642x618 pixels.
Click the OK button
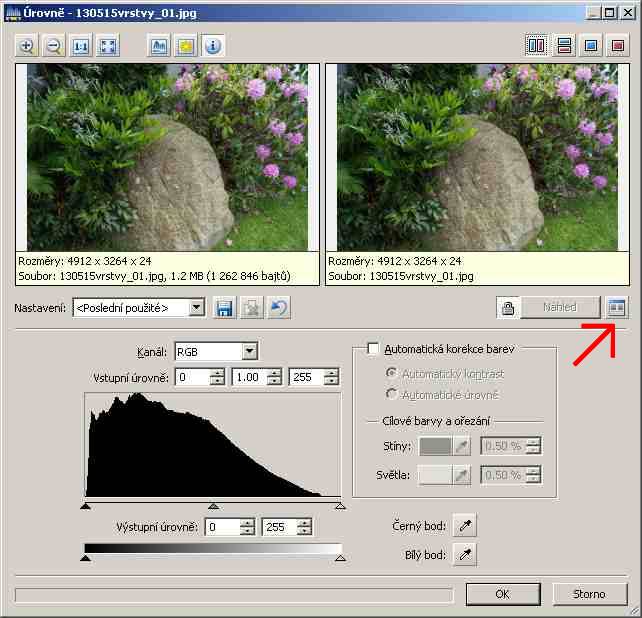click(x=503, y=594)
